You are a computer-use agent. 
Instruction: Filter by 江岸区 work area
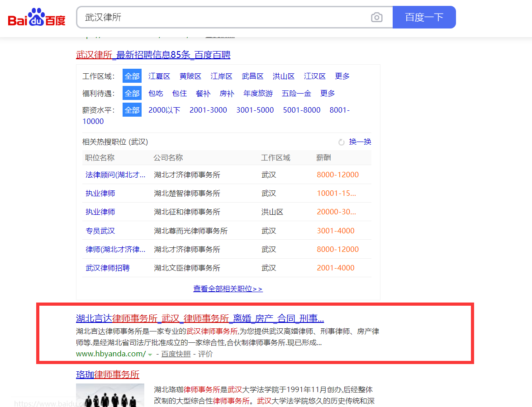click(x=221, y=76)
